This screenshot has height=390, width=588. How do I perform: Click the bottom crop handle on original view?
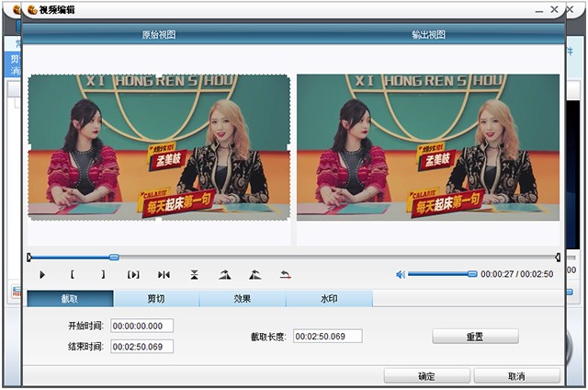coord(159,220)
